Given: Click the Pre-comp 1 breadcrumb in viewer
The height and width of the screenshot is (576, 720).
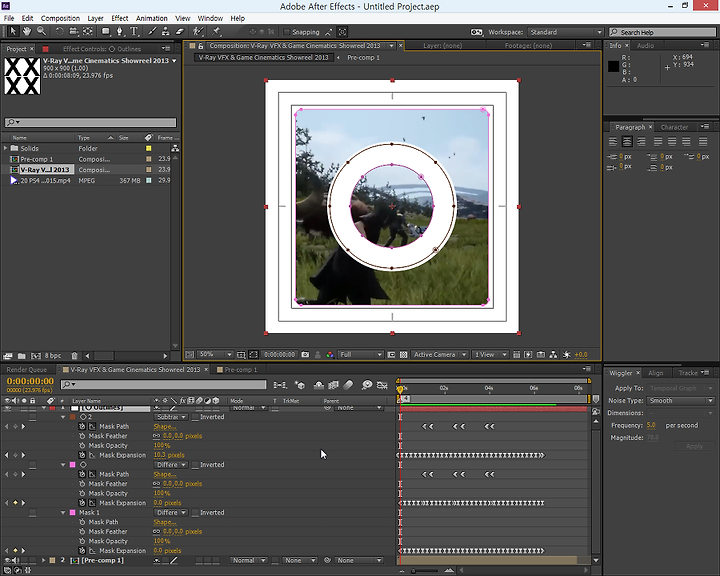Looking at the screenshot, I should click(363, 58).
